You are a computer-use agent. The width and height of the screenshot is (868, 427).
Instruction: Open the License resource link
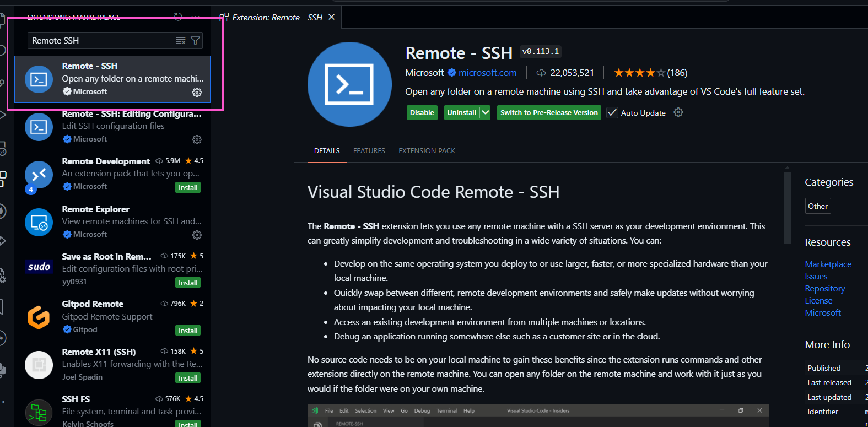coord(819,301)
